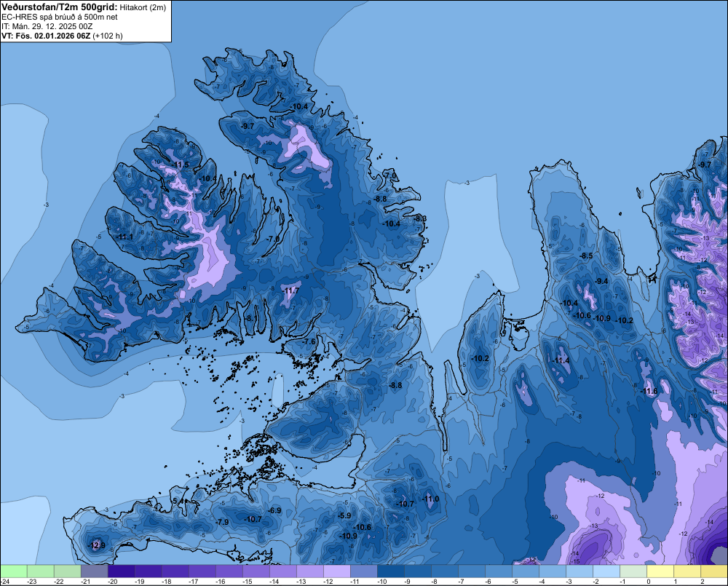The height and width of the screenshot is (586, 728).
Task: Click the '-11.5' temperature value on the map
Action: tap(181, 165)
